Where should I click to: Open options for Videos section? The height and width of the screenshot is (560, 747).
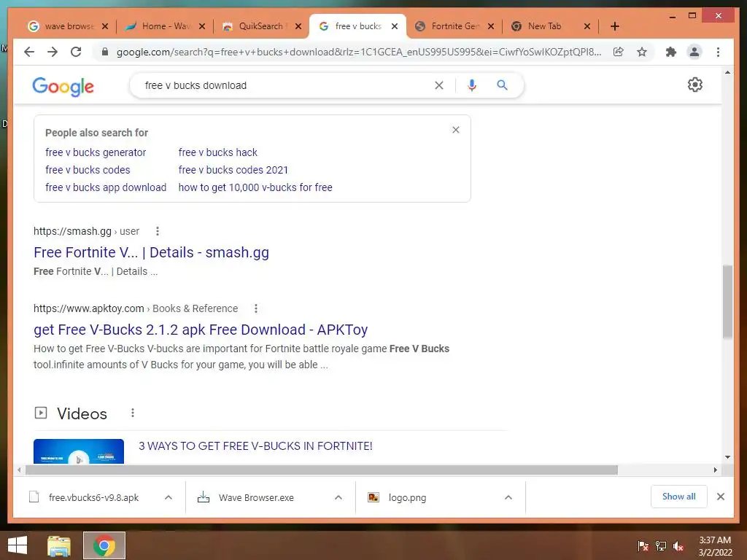(133, 413)
